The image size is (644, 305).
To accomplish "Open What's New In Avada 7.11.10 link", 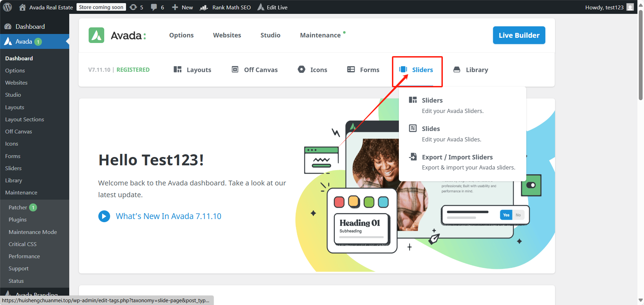I will coord(168,216).
